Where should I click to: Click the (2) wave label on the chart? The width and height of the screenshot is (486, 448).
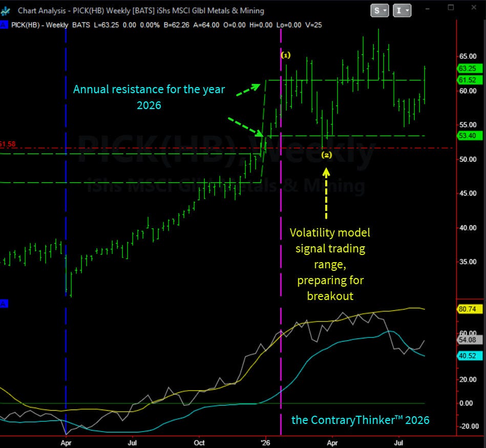point(326,155)
